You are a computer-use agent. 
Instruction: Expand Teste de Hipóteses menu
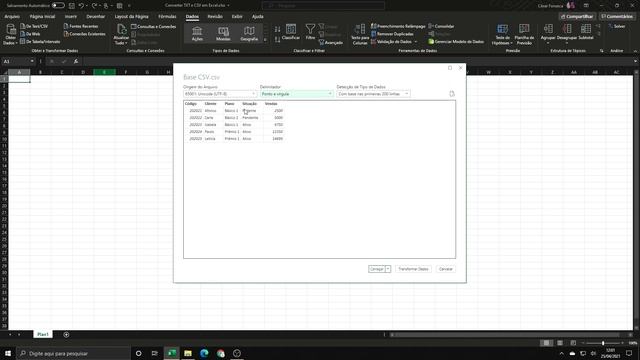pos(502,34)
